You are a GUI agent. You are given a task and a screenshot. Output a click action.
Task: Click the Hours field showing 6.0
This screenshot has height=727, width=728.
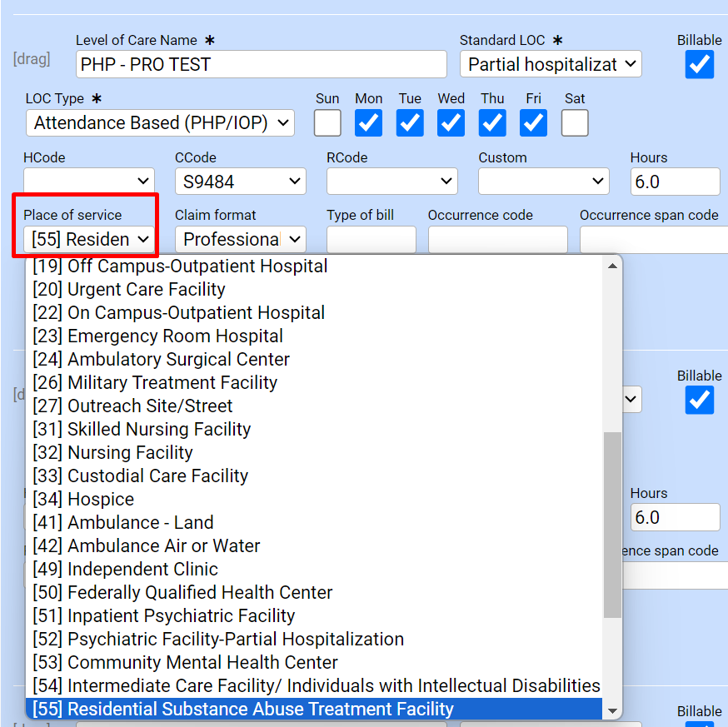pos(675,181)
